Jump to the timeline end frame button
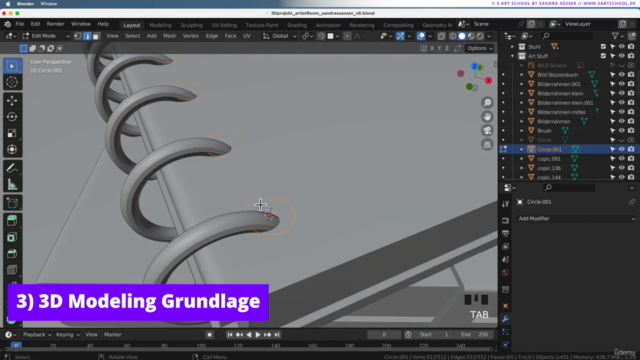This screenshot has width=640, height=360. 277,335
